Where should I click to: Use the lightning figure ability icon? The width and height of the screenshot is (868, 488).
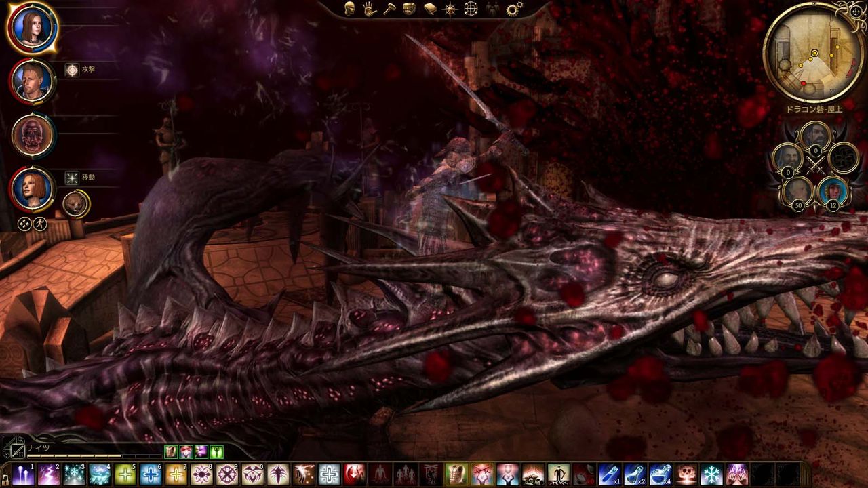[304, 474]
